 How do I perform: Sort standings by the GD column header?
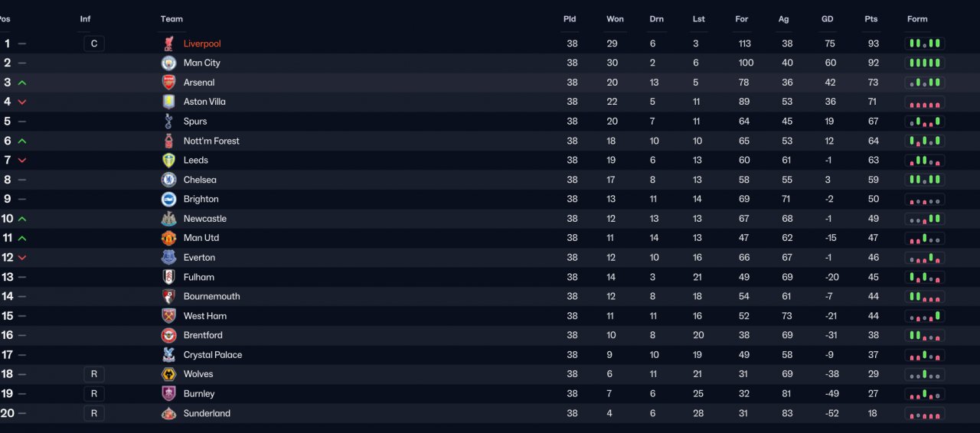click(x=828, y=19)
